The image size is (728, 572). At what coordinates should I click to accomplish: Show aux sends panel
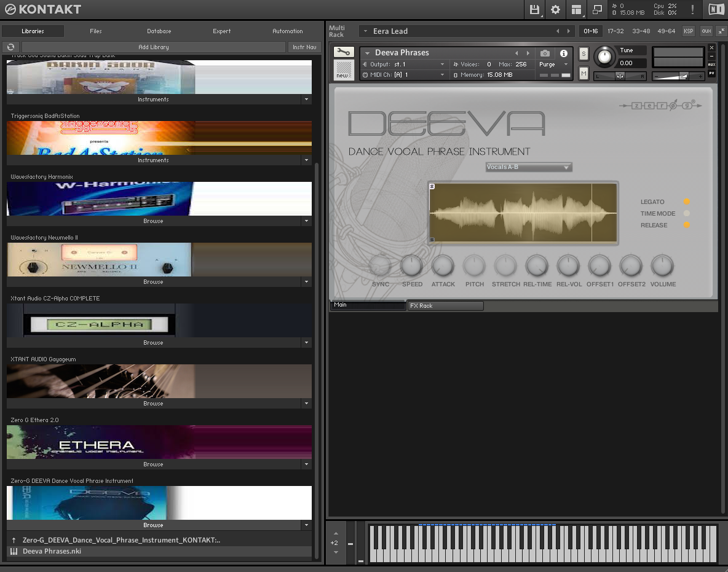pyautogui.click(x=706, y=31)
